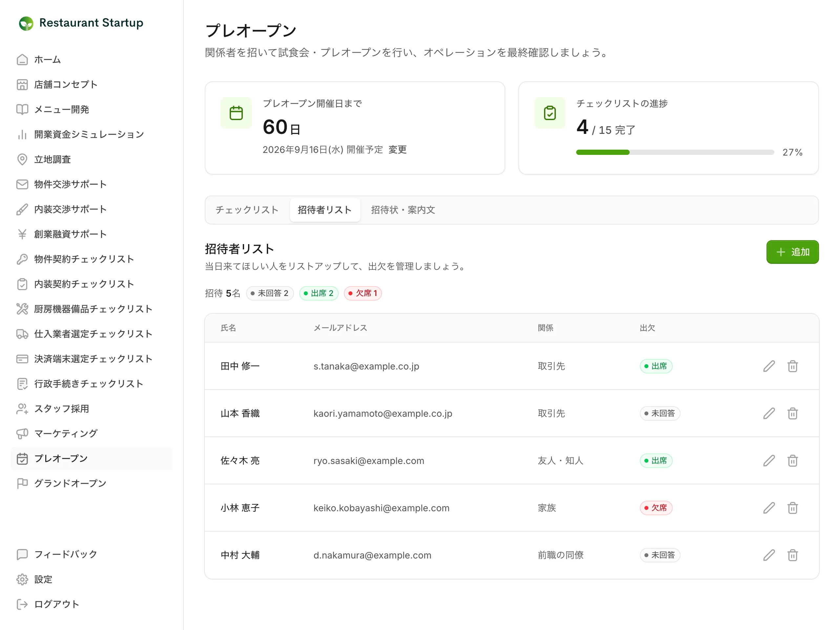Click the 出席 2 summary badge
840x630 pixels.
[x=319, y=293]
